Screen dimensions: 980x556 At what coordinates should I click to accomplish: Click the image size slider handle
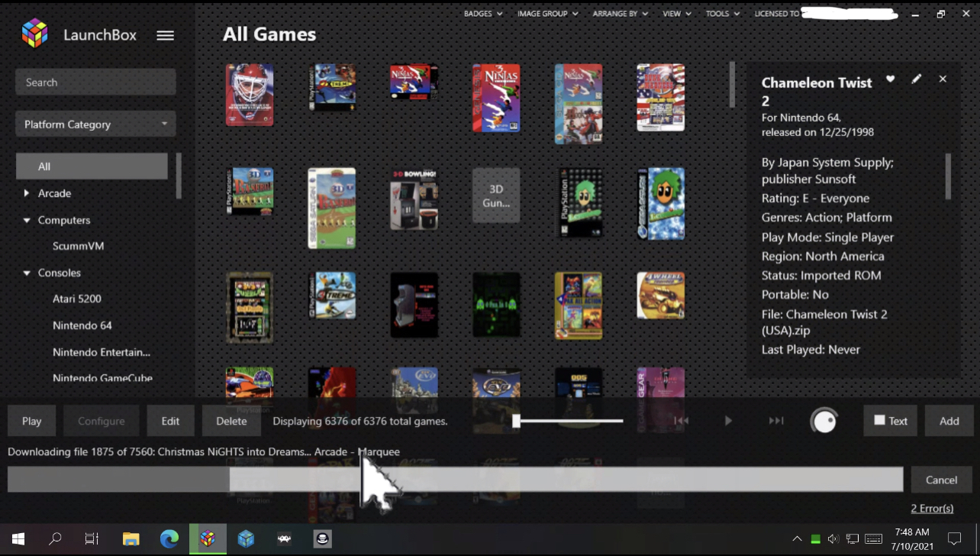(x=516, y=421)
